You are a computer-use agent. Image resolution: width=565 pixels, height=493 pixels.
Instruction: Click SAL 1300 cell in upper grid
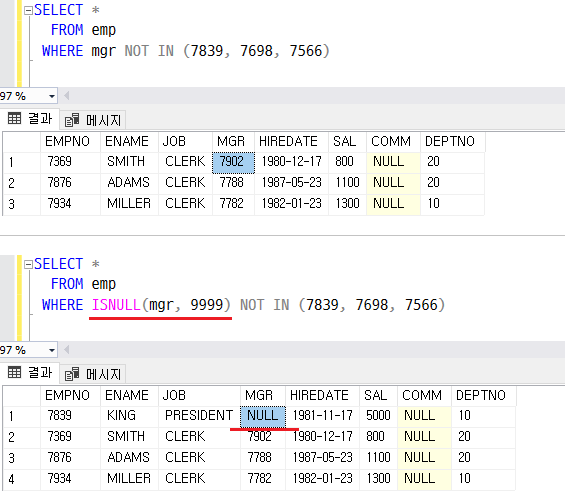click(x=347, y=204)
